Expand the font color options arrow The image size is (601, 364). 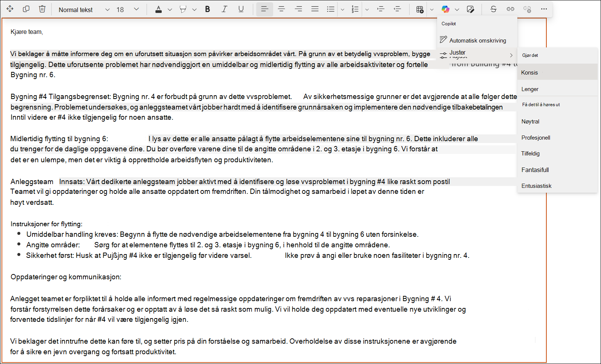[x=170, y=10]
